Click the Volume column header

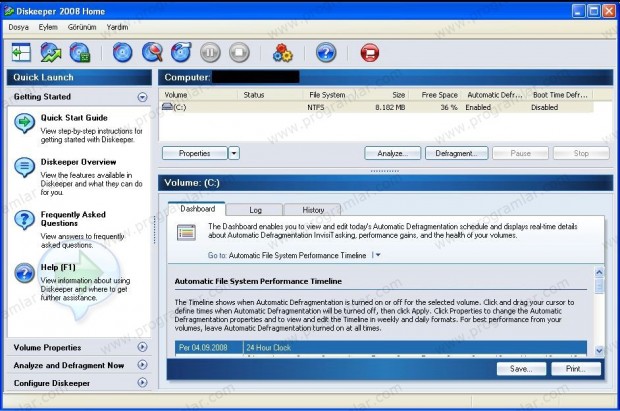[198, 95]
